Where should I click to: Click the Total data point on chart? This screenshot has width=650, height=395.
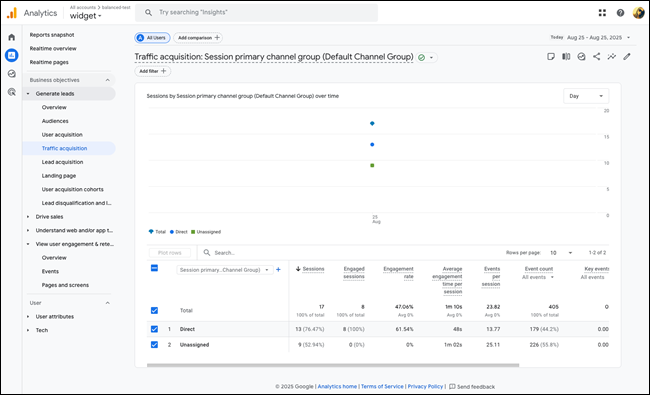(x=372, y=124)
